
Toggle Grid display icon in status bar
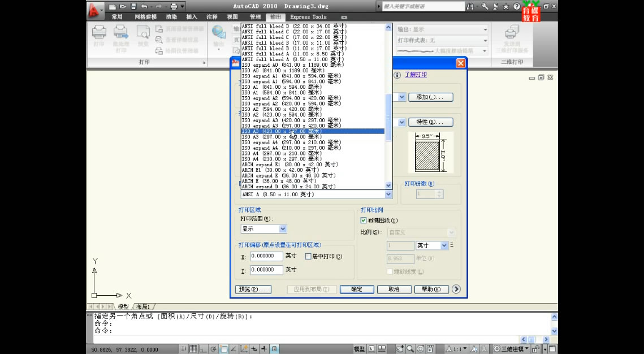pyautogui.click(x=193, y=349)
